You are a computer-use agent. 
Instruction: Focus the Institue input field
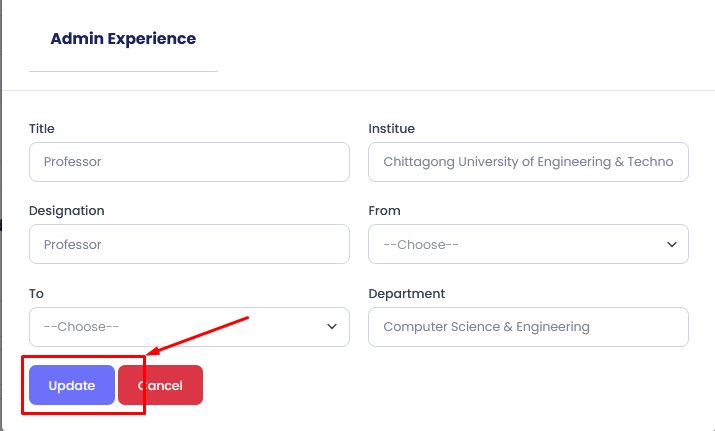pyautogui.click(x=528, y=161)
